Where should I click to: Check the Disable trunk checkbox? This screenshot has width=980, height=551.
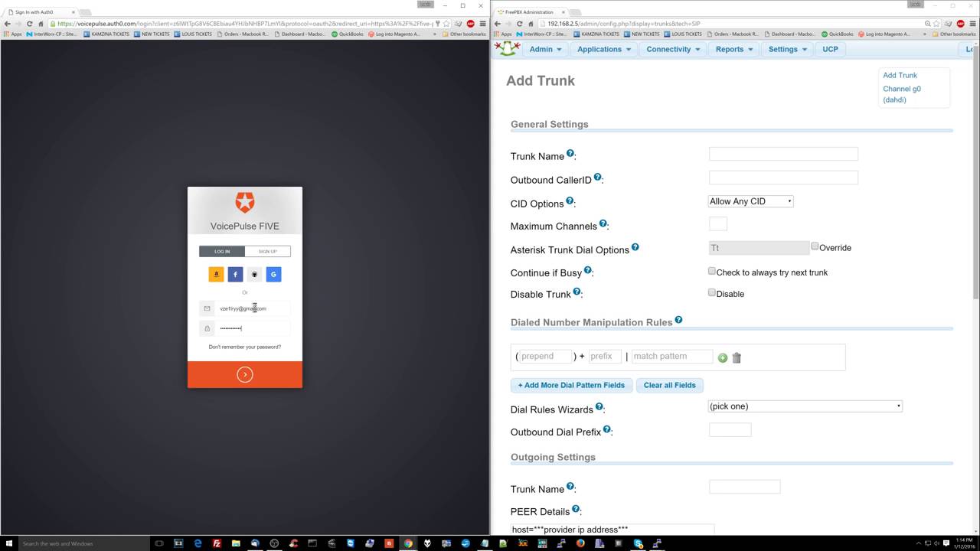click(712, 292)
